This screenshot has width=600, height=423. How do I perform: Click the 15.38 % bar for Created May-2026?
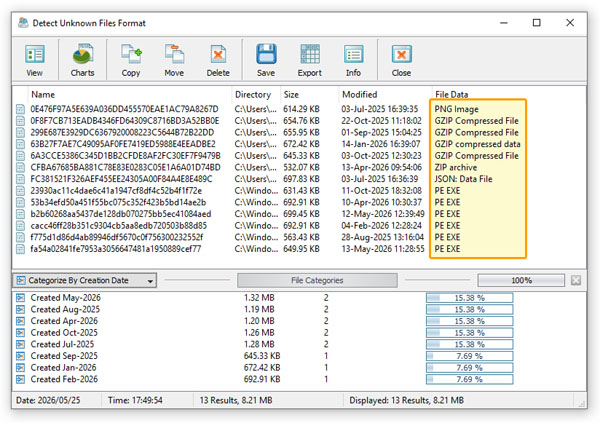tap(470, 298)
